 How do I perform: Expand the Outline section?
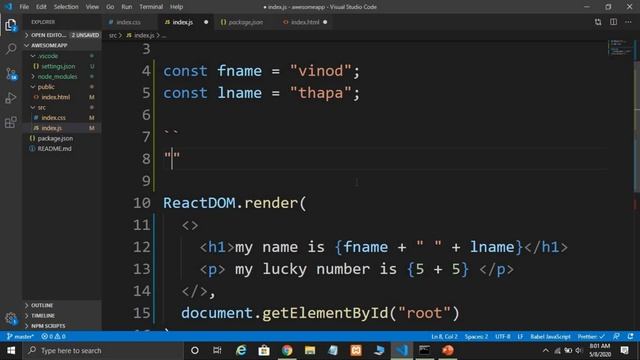pyautogui.click(x=62, y=305)
